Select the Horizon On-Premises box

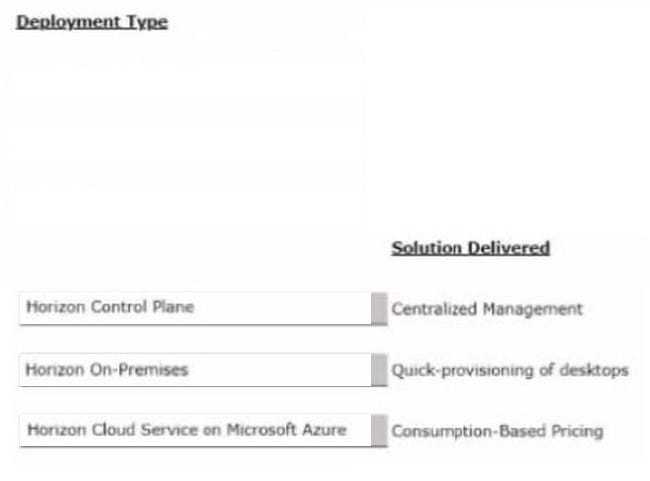(195, 370)
